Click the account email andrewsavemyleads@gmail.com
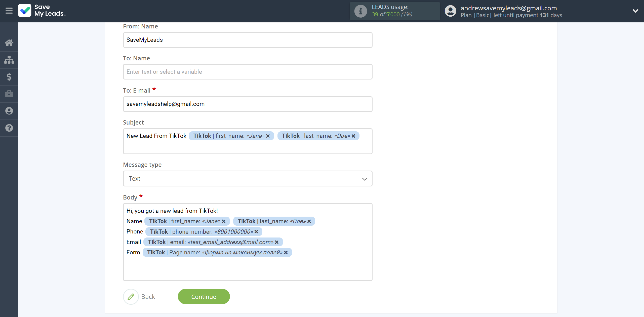 click(x=509, y=8)
